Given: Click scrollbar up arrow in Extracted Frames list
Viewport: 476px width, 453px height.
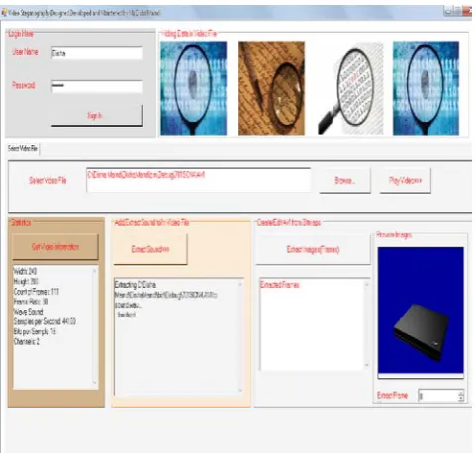Looking at the screenshot, I should [367, 284].
